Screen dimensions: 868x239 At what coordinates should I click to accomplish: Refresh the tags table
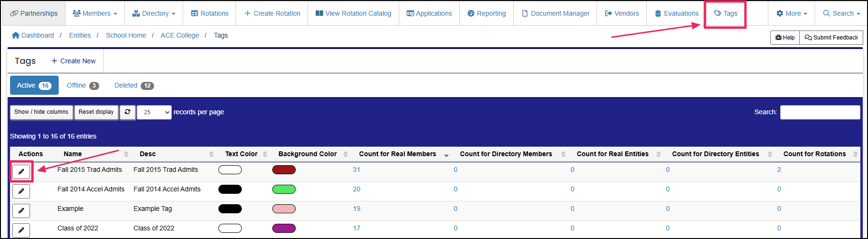tap(127, 112)
